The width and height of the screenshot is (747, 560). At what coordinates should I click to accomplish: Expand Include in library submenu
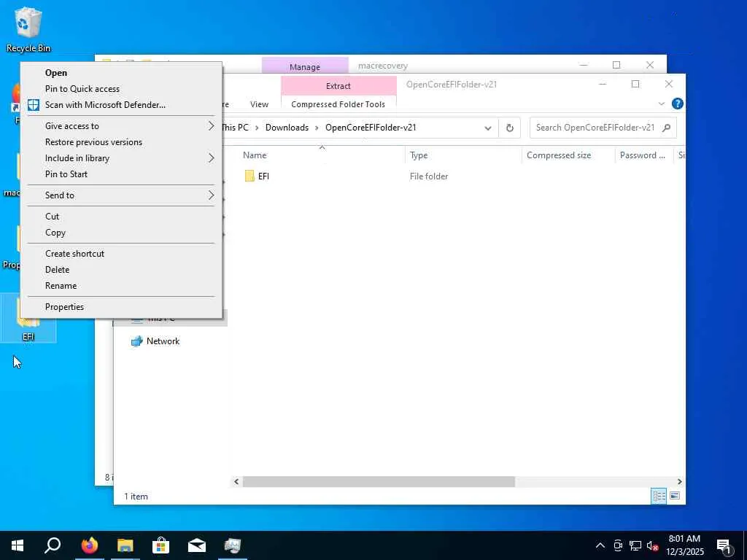tap(122, 158)
